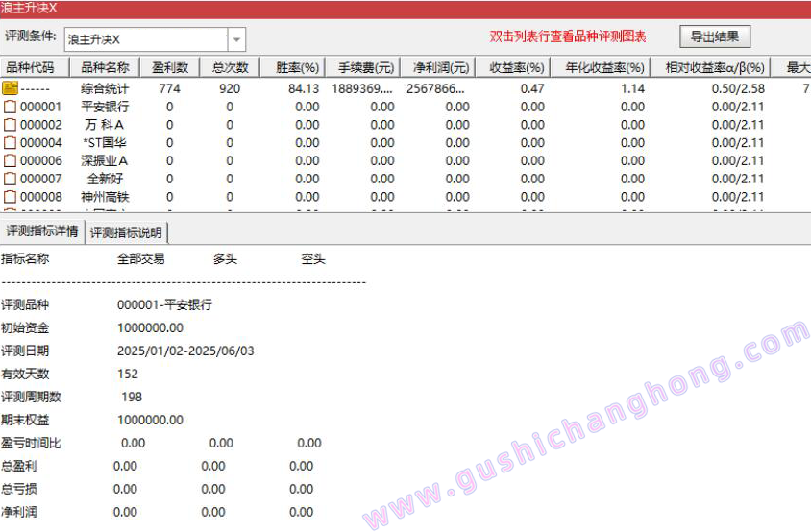Sort by the 品种名称 column header
811x532 pixels.
(105, 68)
